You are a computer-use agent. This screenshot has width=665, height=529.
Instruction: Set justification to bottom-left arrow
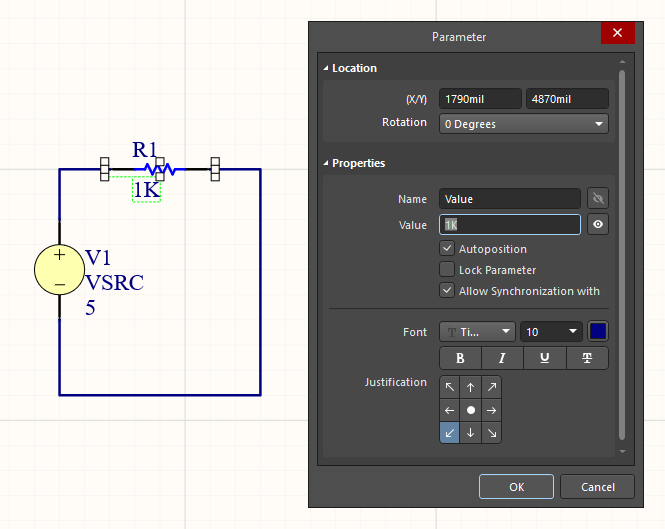450,433
